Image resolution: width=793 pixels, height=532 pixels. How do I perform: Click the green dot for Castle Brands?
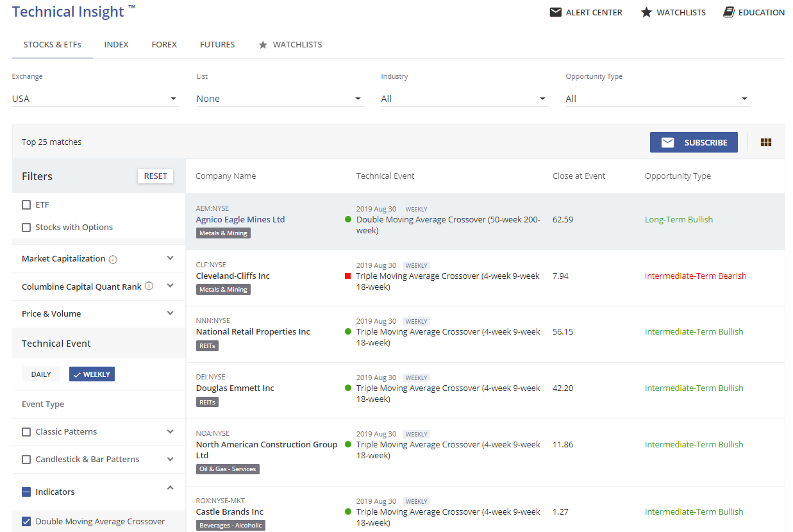pos(348,511)
